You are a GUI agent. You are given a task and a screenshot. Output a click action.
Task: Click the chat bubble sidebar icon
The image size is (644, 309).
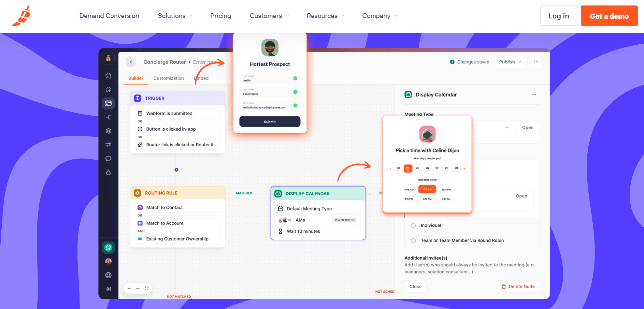(108, 159)
